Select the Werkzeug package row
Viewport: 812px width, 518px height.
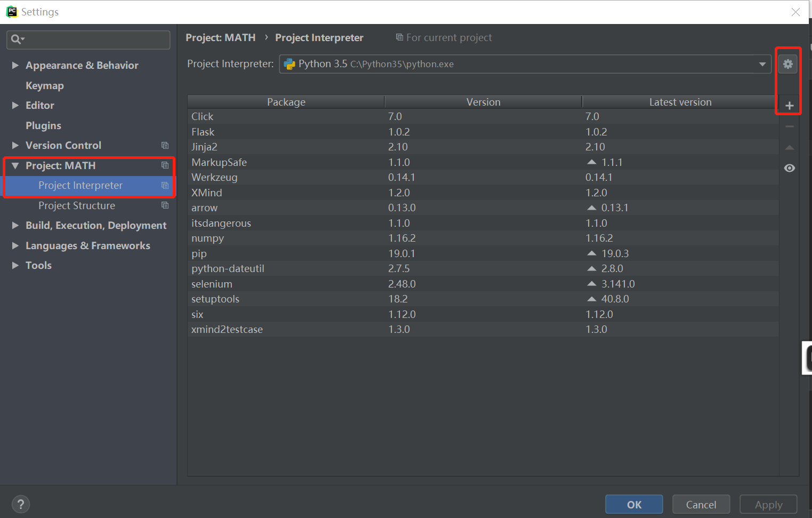point(483,177)
